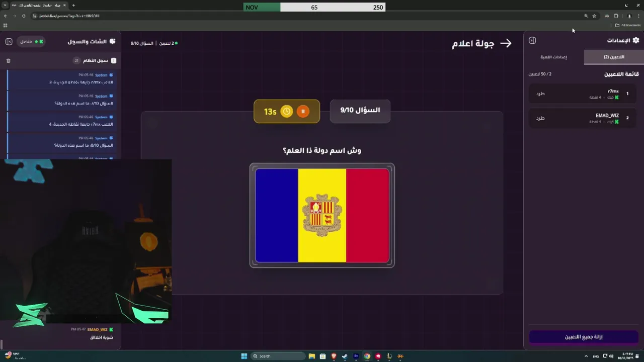The width and height of the screenshot is (644, 362).
Task: Open the browser extensions puzzle icon
Action: pos(616,16)
